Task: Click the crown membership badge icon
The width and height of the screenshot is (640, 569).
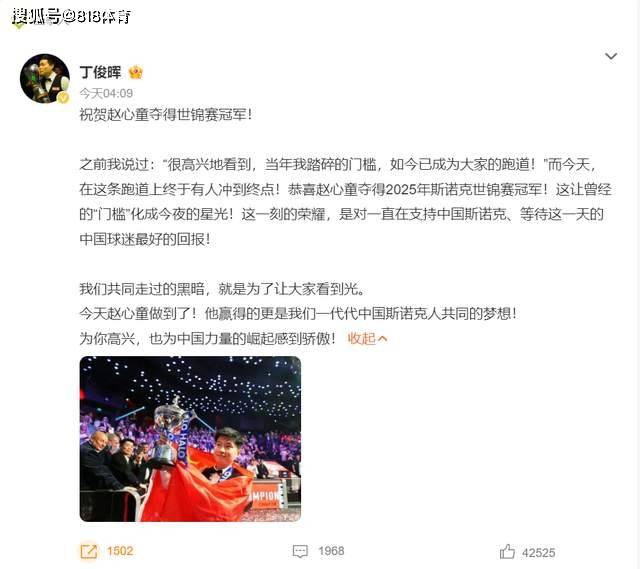Action: (x=136, y=73)
